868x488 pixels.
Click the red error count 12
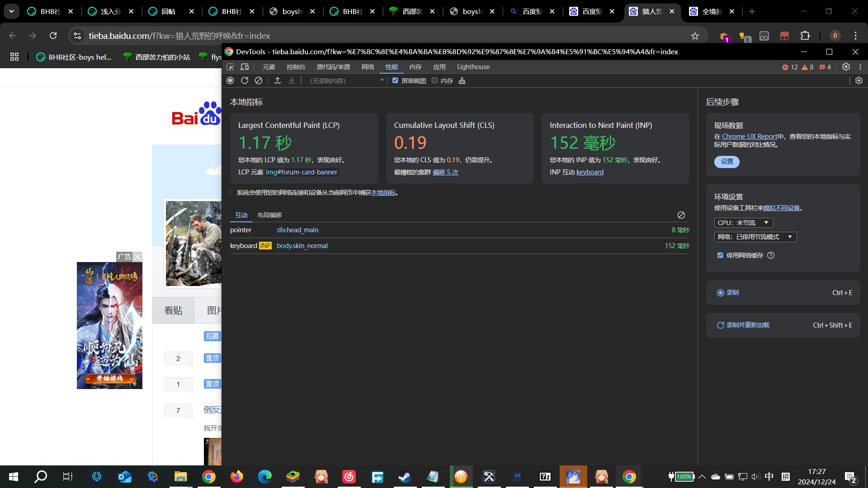point(790,67)
